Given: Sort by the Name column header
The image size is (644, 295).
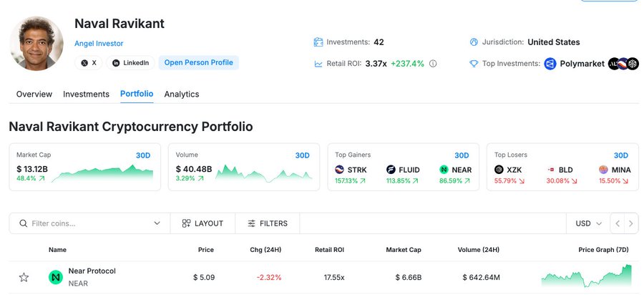Looking at the screenshot, I should (57, 250).
